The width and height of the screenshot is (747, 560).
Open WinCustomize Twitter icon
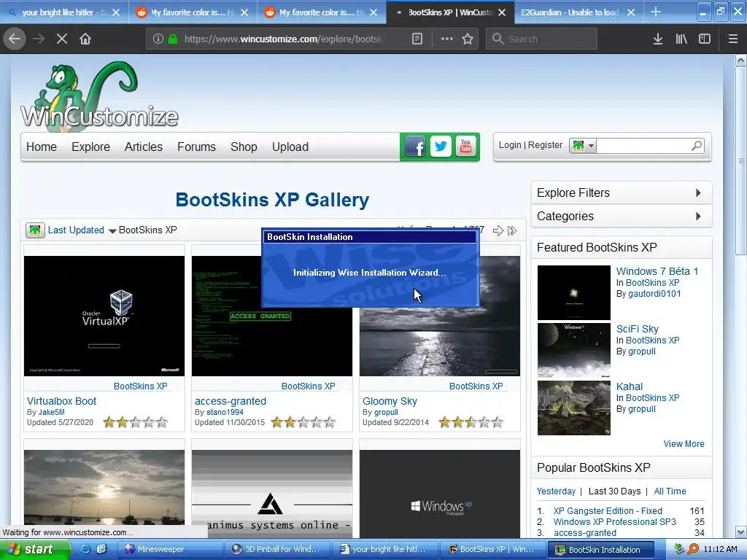441,147
